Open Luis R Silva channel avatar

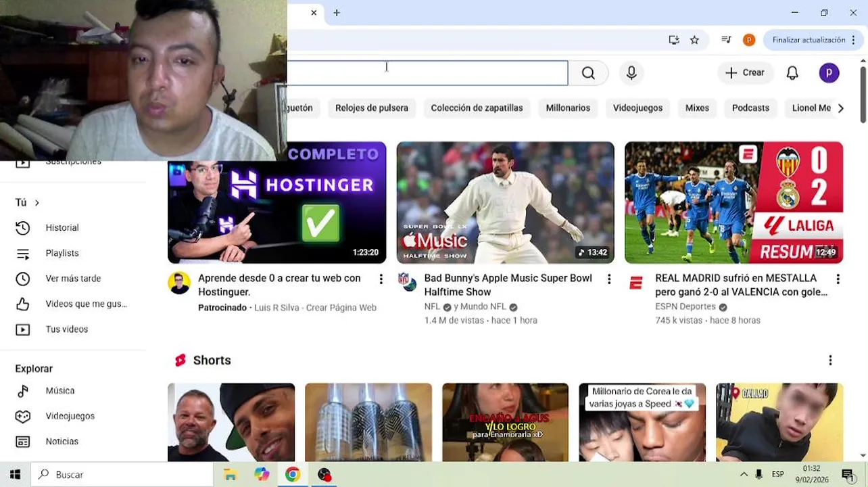(x=179, y=283)
